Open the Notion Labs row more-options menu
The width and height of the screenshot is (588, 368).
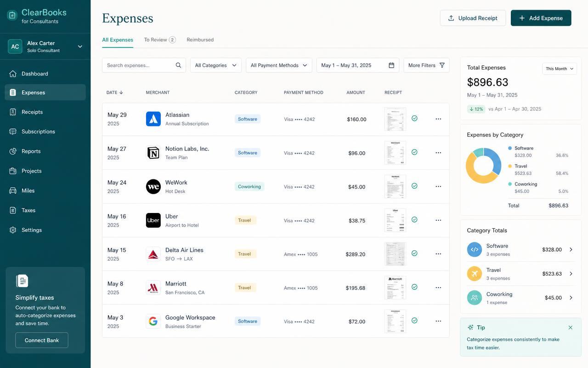pyautogui.click(x=438, y=153)
